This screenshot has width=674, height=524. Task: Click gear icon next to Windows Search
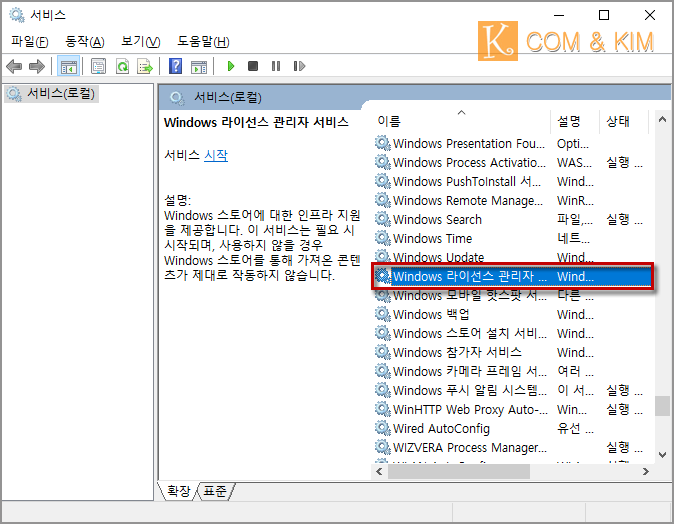click(x=382, y=219)
